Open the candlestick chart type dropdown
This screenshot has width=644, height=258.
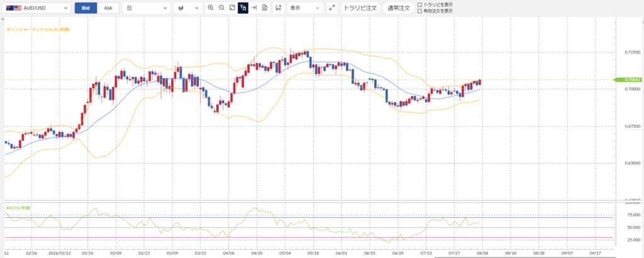pos(187,8)
